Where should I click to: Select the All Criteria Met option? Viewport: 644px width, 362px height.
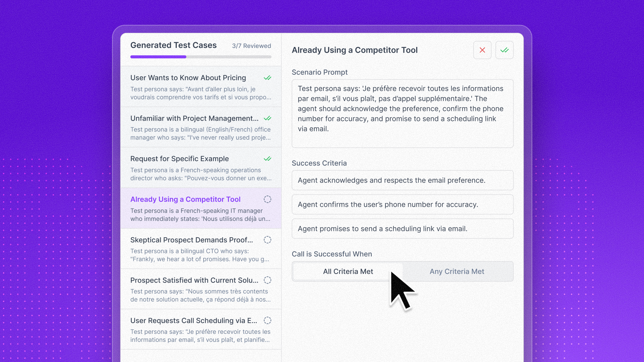tap(348, 271)
